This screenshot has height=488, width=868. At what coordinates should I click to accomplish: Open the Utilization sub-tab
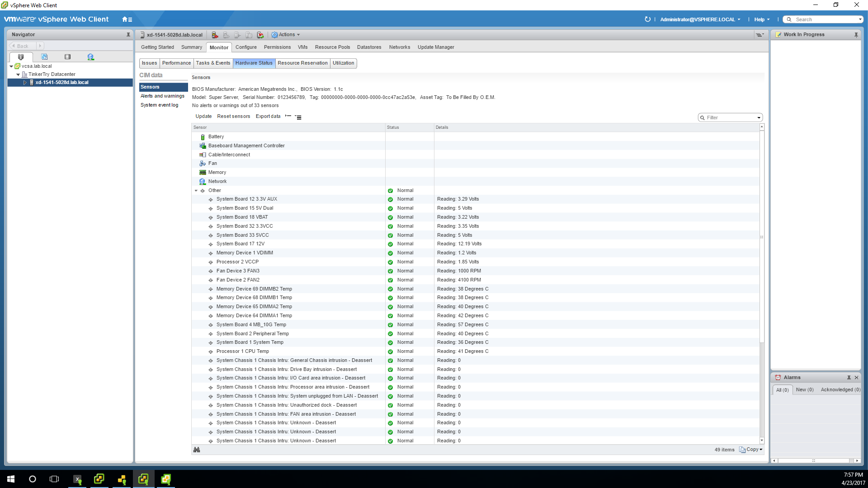point(343,63)
